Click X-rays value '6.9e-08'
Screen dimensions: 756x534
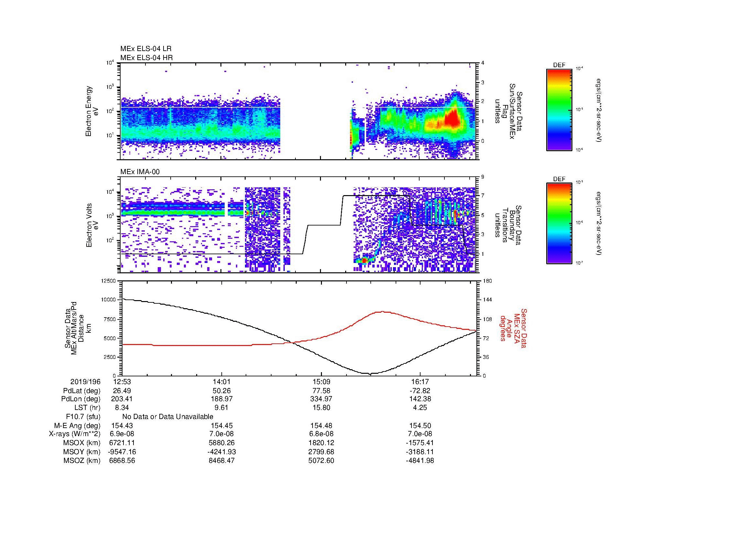(122, 434)
